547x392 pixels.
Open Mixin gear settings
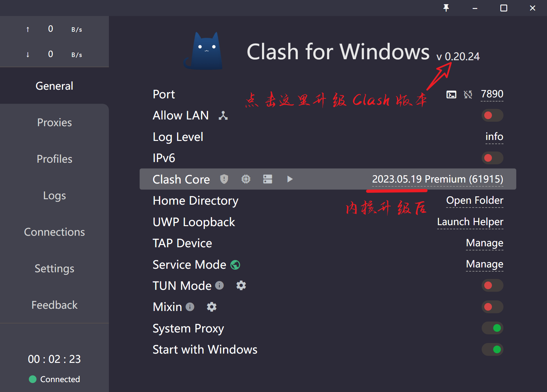coord(212,307)
